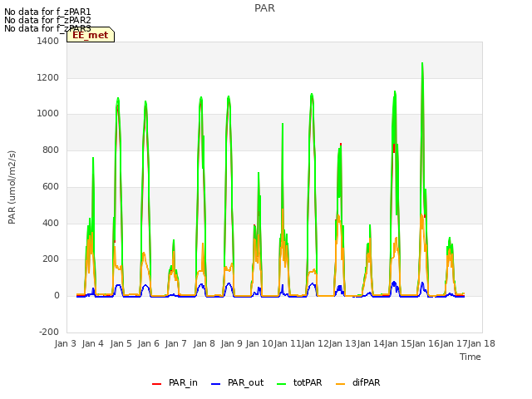Screen dimensions: 532x399
Task: Click the 600 y-axis tick label
Action: [51, 186]
